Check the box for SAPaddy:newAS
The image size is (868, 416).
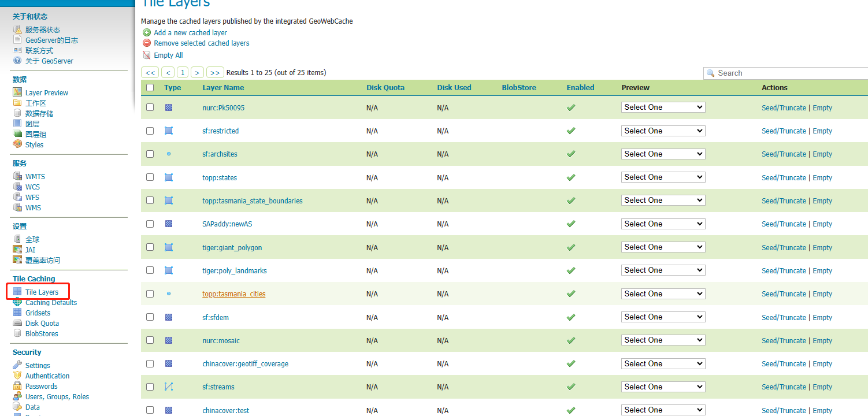click(x=150, y=224)
